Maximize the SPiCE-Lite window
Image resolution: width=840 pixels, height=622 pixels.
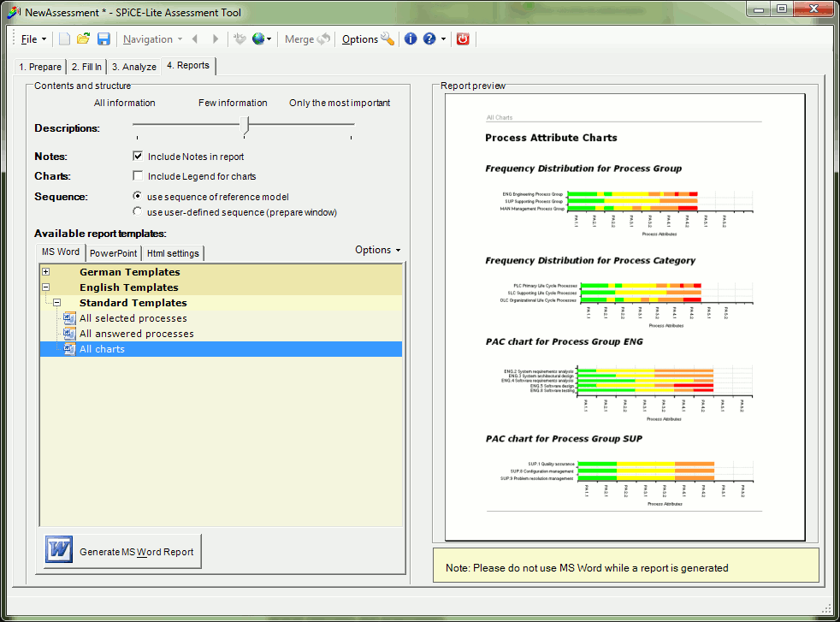(782, 9)
